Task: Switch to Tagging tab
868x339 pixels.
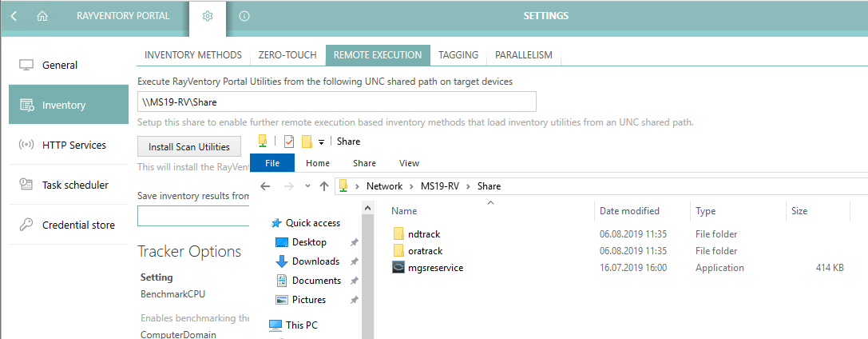Action: point(458,55)
